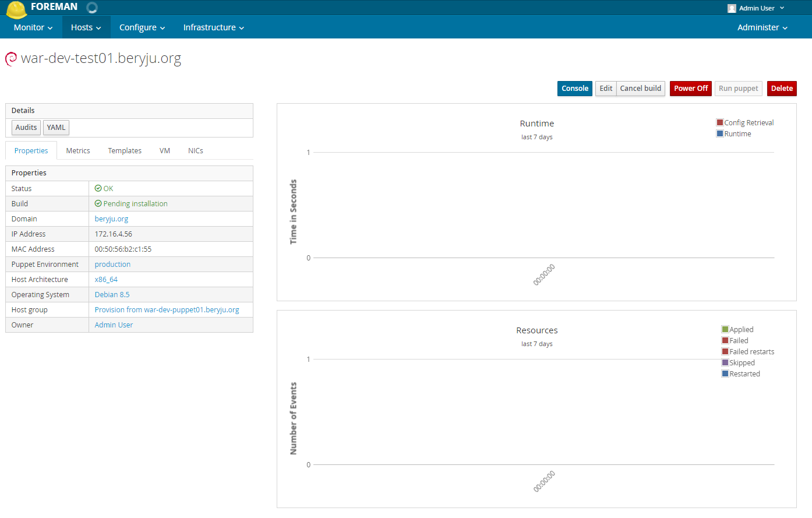The image size is (812, 518).
Task: Click the Pending installation build status text
Action: [135, 203]
